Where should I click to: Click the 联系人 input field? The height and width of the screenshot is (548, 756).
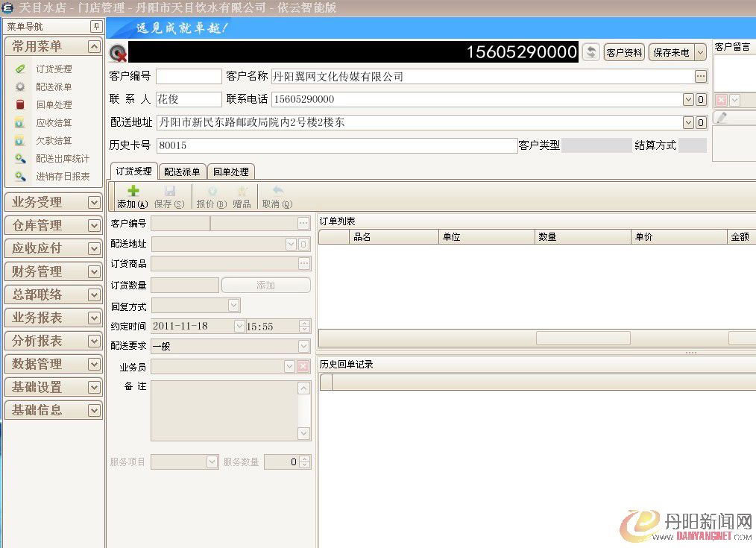pyautogui.click(x=189, y=99)
